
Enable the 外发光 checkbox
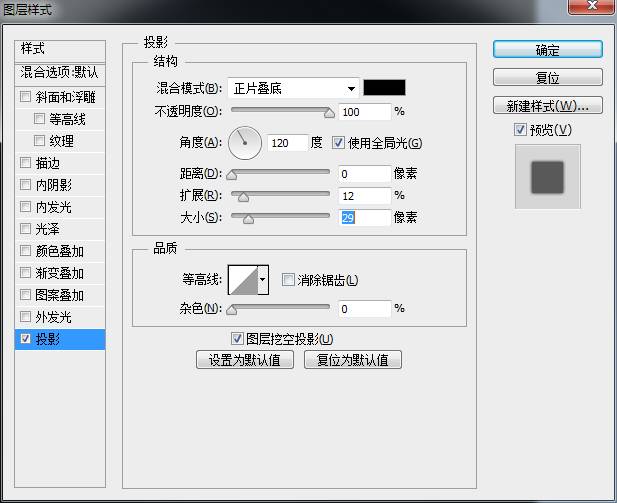click(x=25, y=316)
